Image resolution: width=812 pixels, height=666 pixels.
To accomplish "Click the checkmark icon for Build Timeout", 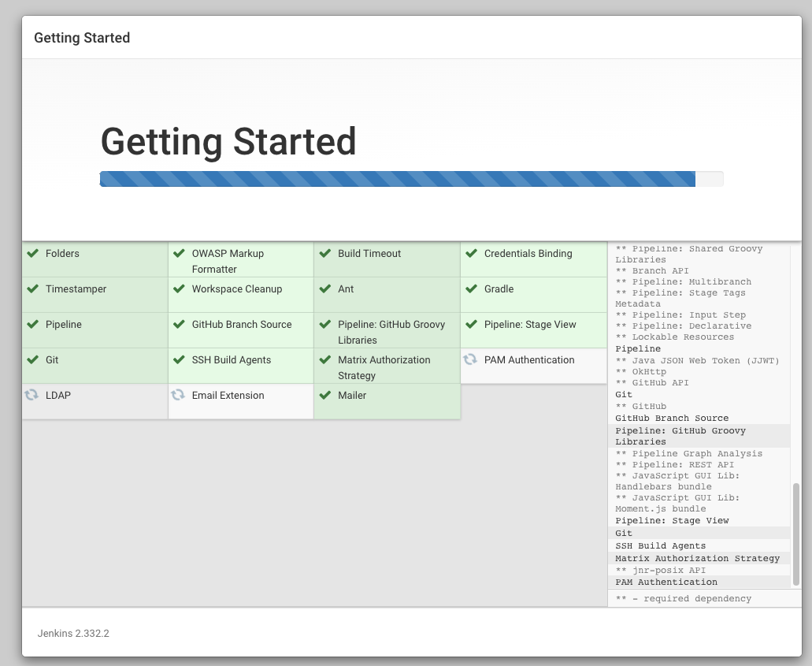I will pos(325,254).
